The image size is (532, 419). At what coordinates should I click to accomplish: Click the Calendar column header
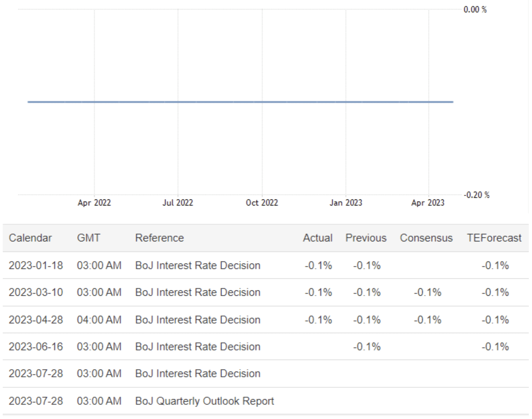click(x=30, y=238)
